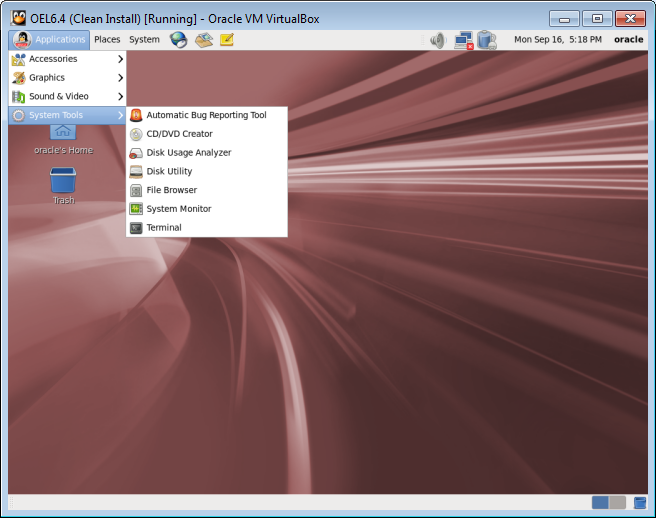This screenshot has height=518, width=656.
Task: Click the Accessories category icon
Action: point(18,59)
